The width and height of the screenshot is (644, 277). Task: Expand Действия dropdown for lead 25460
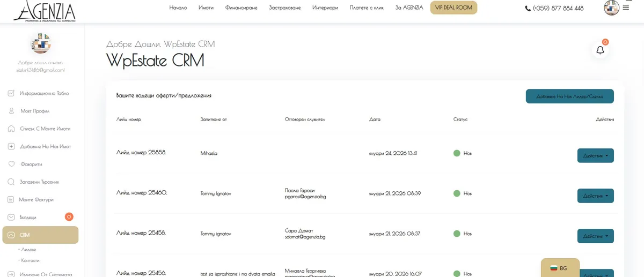pos(595,196)
